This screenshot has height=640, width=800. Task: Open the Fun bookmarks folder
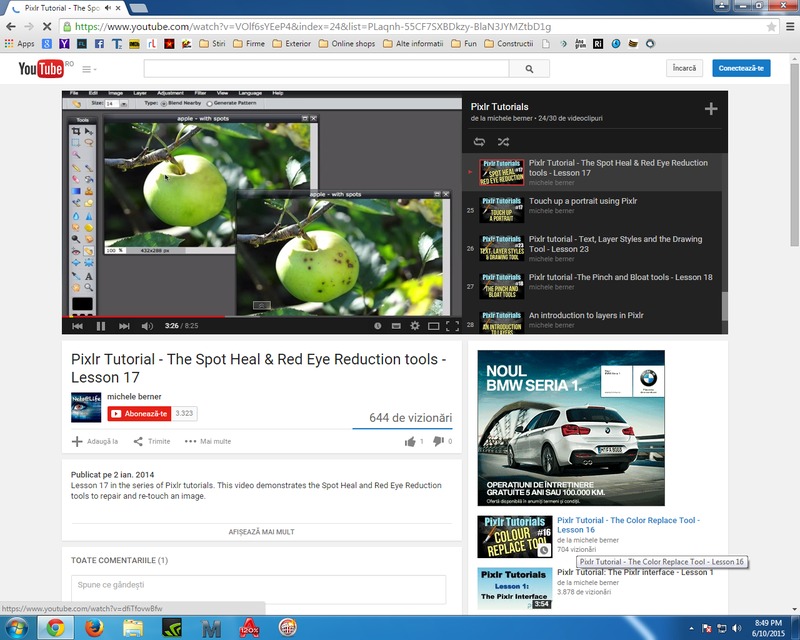(464, 44)
